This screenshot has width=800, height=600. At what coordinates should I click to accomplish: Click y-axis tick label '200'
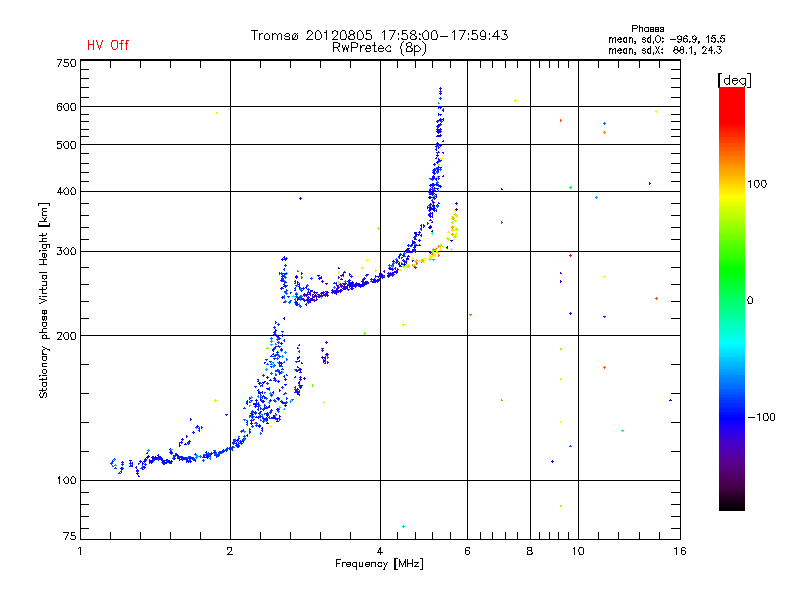pyautogui.click(x=67, y=336)
